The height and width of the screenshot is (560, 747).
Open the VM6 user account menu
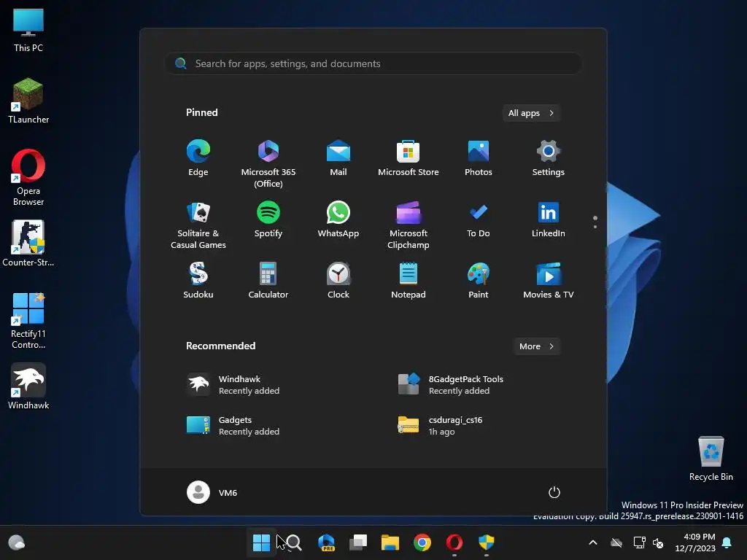point(212,492)
